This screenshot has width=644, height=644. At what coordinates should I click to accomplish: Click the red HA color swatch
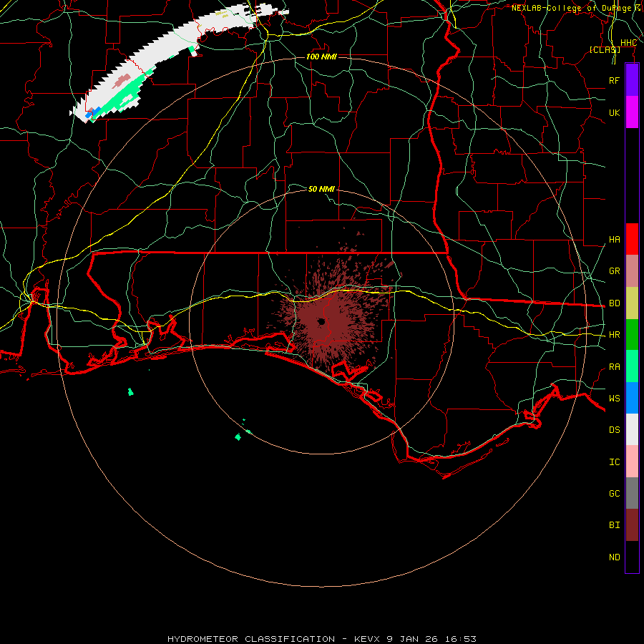click(x=632, y=239)
